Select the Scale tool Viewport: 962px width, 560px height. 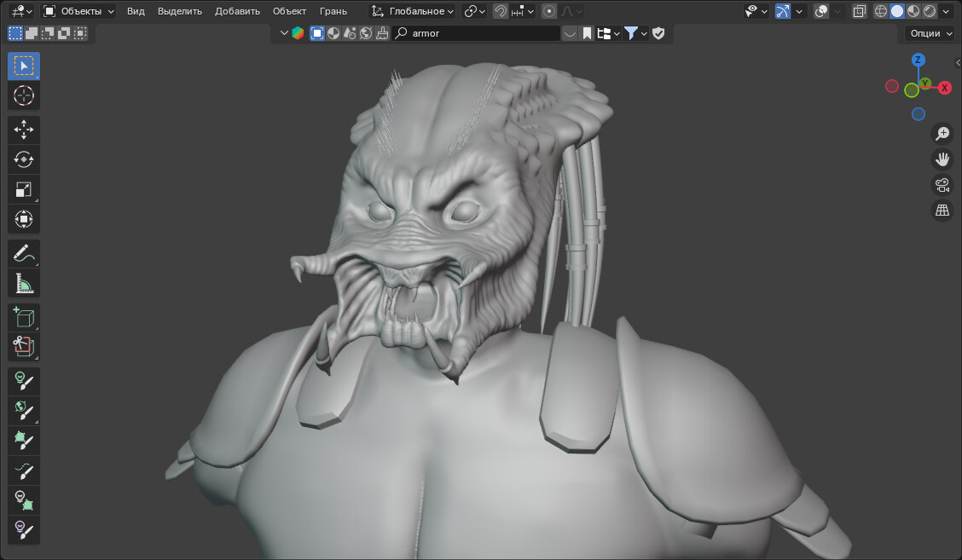click(x=23, y=189)
